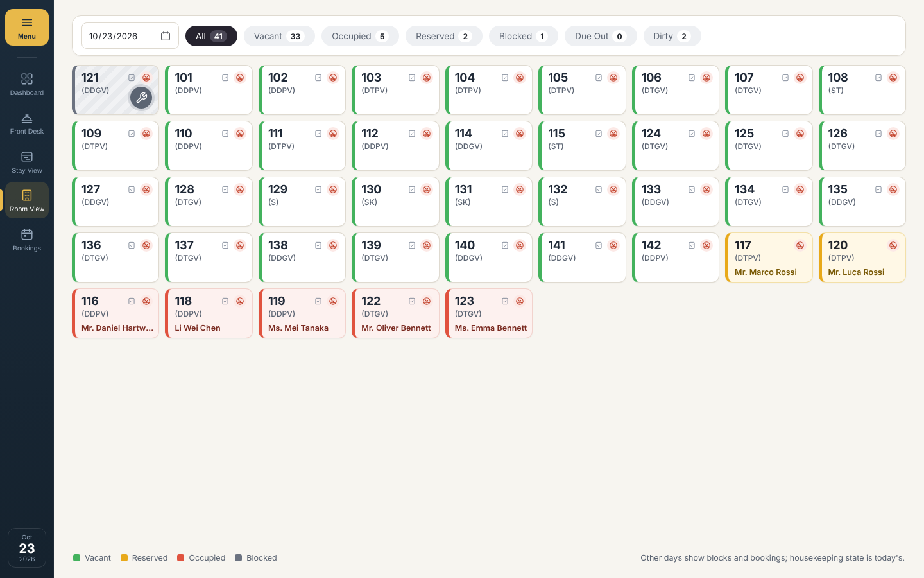
Task: Click the maintenance wrench on room 121
Action: click(141, 98)
